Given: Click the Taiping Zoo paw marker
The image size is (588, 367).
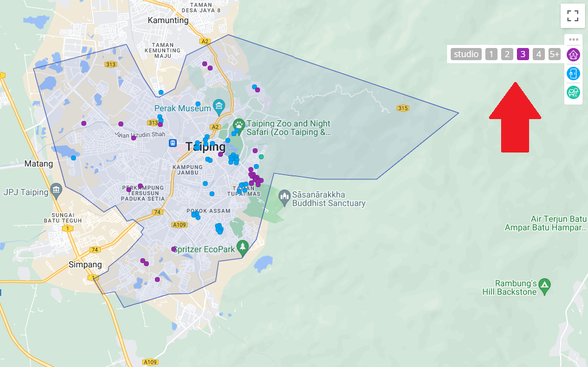Looking at the screenshot, I should click(x=239, y=127).
